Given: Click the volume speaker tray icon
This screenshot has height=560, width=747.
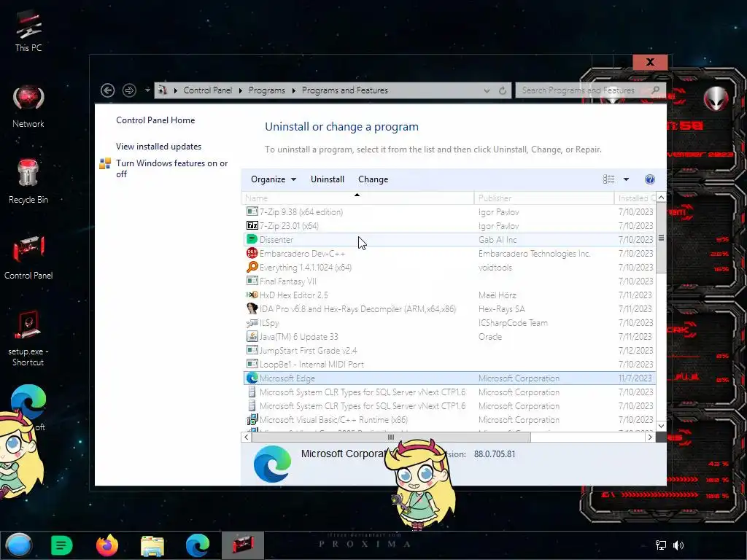Looking at the screenshot, I should (x=678, y=545).
